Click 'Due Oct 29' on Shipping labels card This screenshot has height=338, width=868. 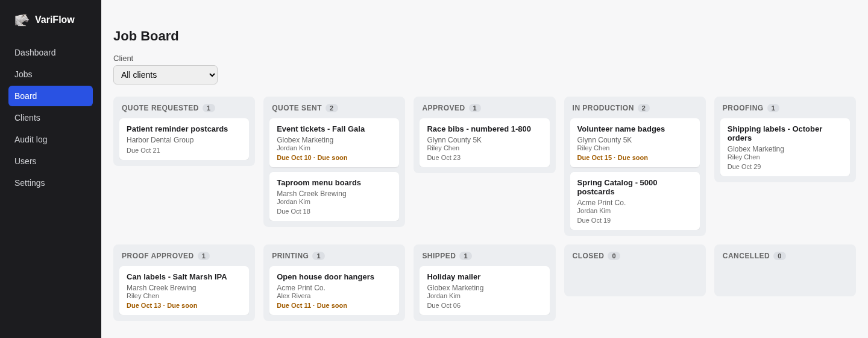point(744,167)
